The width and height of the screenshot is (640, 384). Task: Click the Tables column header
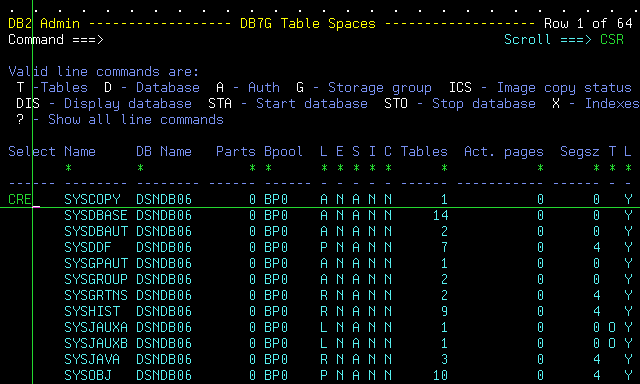[x=424, y=151]
